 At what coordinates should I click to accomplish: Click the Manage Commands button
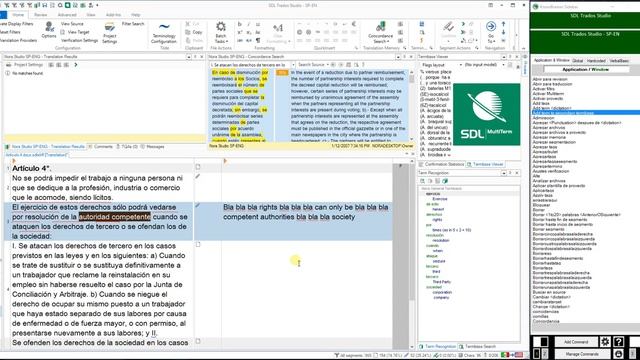[x=582, y=354]
